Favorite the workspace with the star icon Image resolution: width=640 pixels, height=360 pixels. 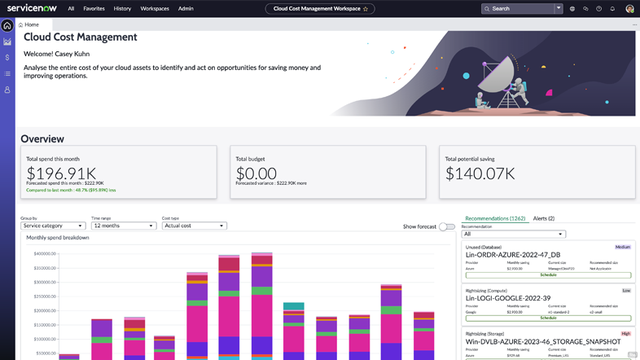366,9
